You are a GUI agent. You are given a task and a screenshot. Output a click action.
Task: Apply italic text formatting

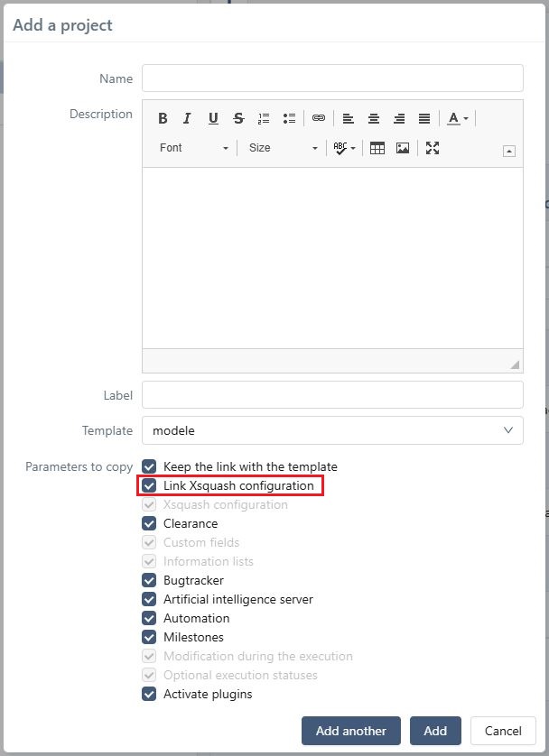pos(188,118)
